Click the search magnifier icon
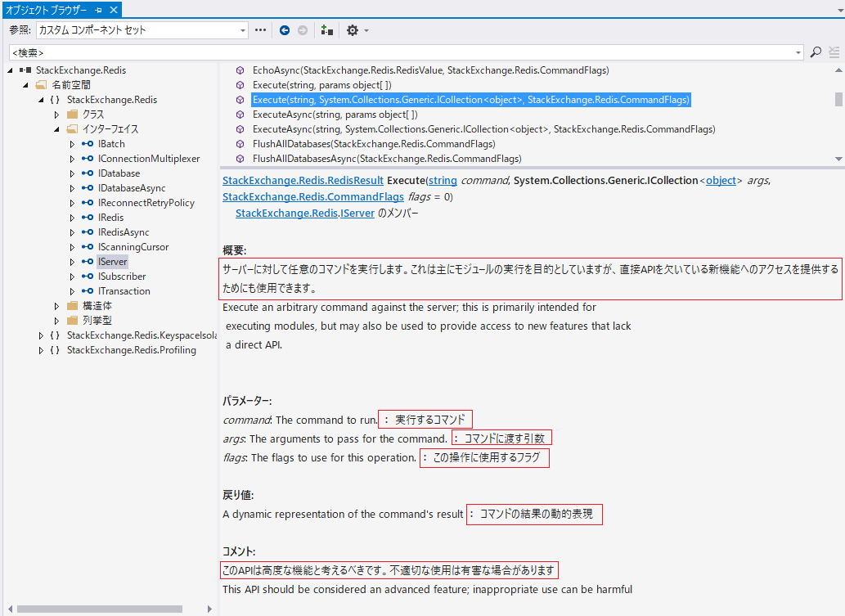Image resolution: width=845 pixels, height=616 pixels. (816, 52)
